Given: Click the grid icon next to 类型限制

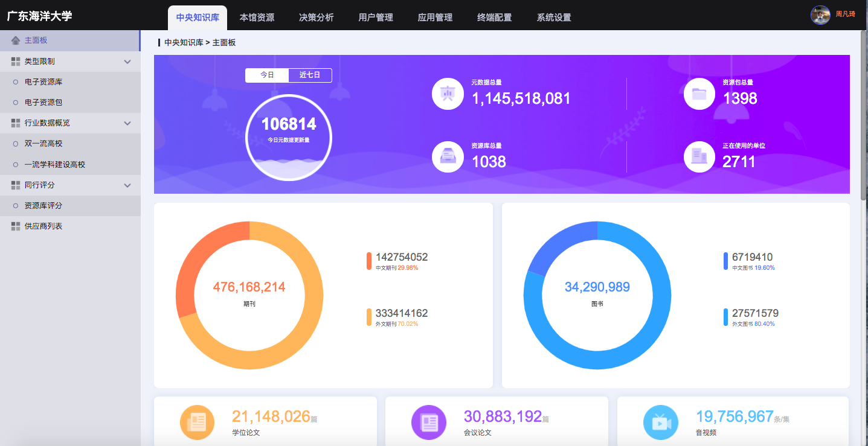Looking at the screenshot, I should [16, 62].
